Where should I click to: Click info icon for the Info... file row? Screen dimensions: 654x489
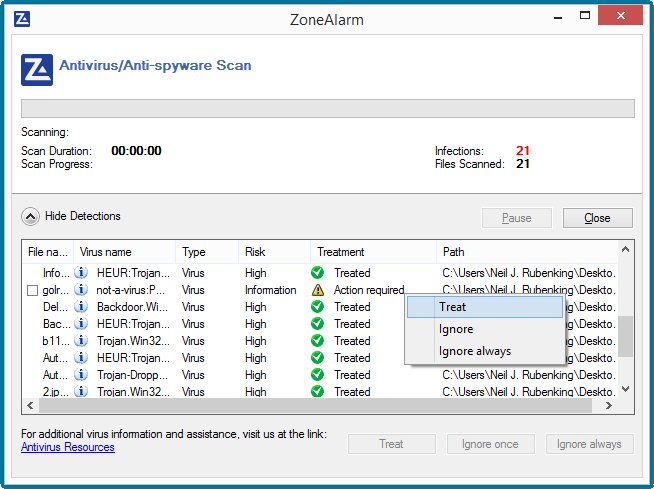(x=81, y=272)
